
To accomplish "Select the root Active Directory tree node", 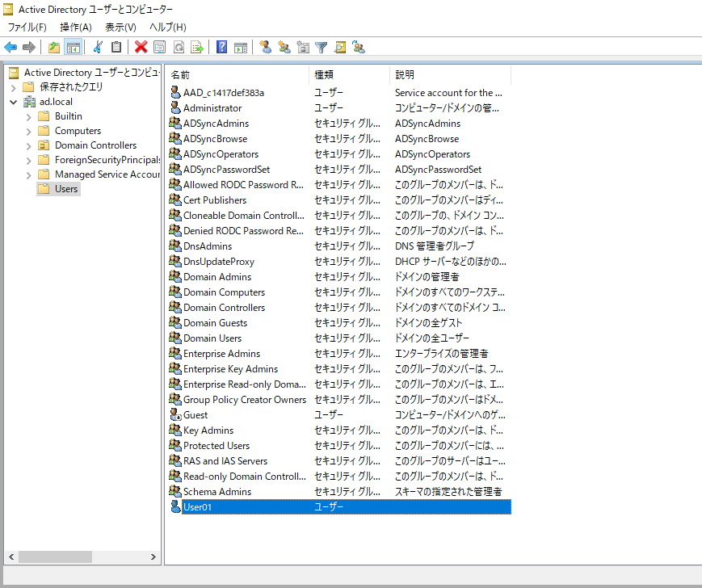I will click(x=91, y=72).
